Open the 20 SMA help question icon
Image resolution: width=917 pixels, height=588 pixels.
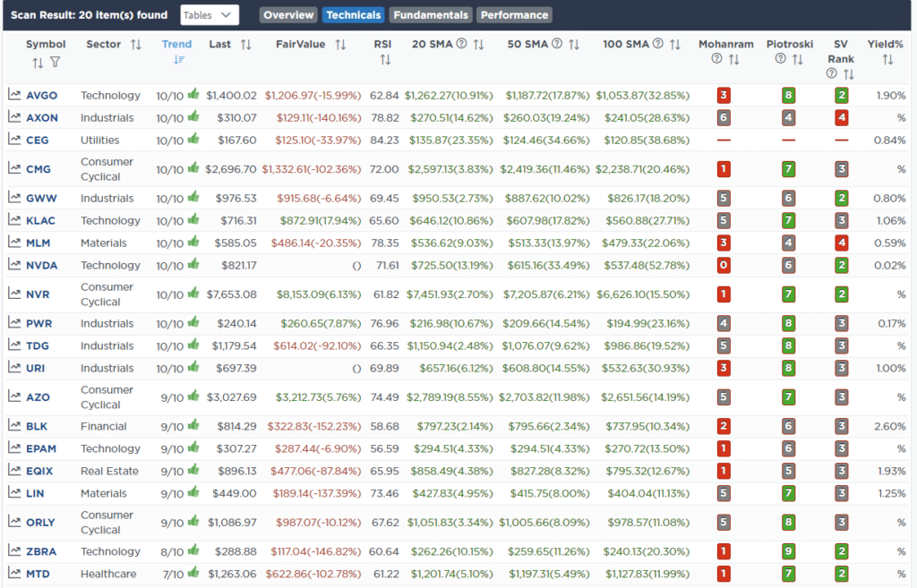click(461, 43)
